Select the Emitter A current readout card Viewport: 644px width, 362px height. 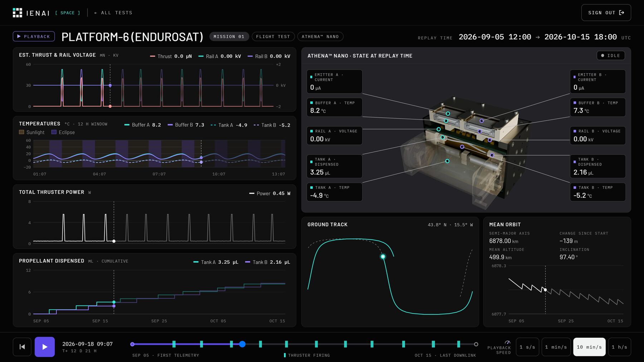tap(334, 81)
